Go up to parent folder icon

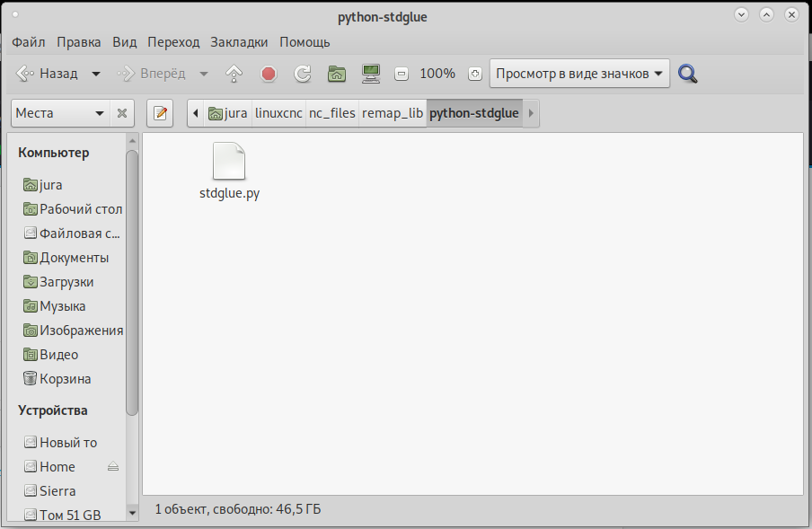point(234,74)
